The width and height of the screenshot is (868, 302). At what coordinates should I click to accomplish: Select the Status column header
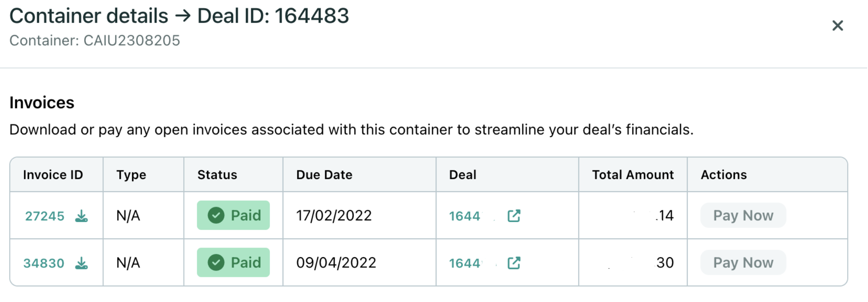(x=217, y=175)
